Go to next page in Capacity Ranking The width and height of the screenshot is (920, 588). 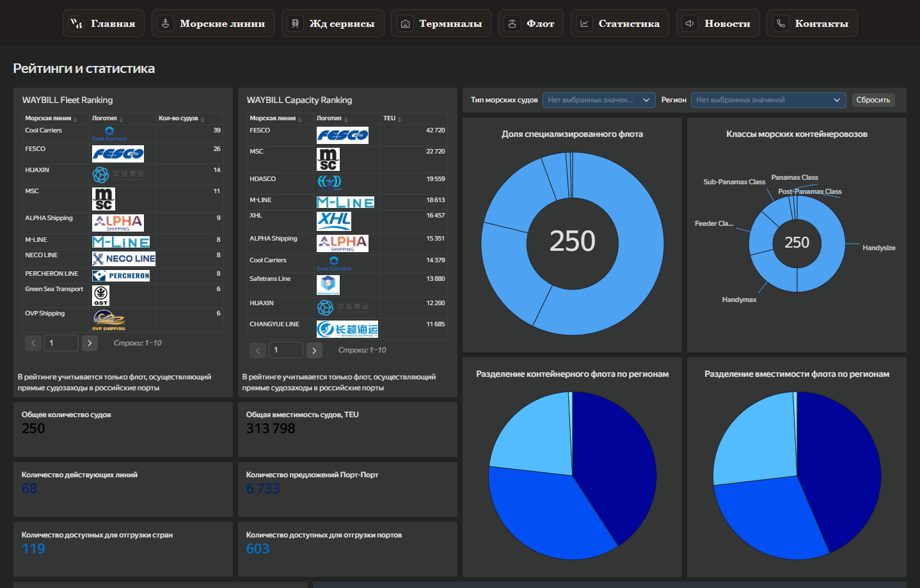pos(314,350)
